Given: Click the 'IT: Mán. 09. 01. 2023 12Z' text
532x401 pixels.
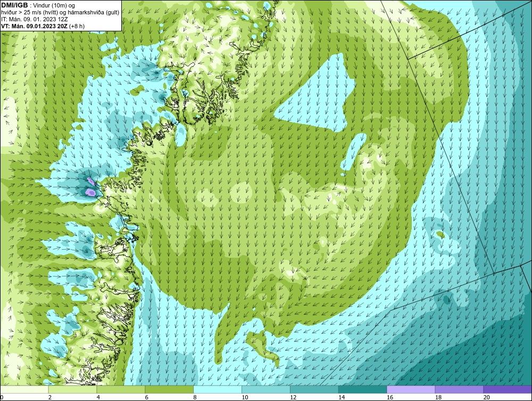Looking at the screenshot, I should [x=34, y=19].
